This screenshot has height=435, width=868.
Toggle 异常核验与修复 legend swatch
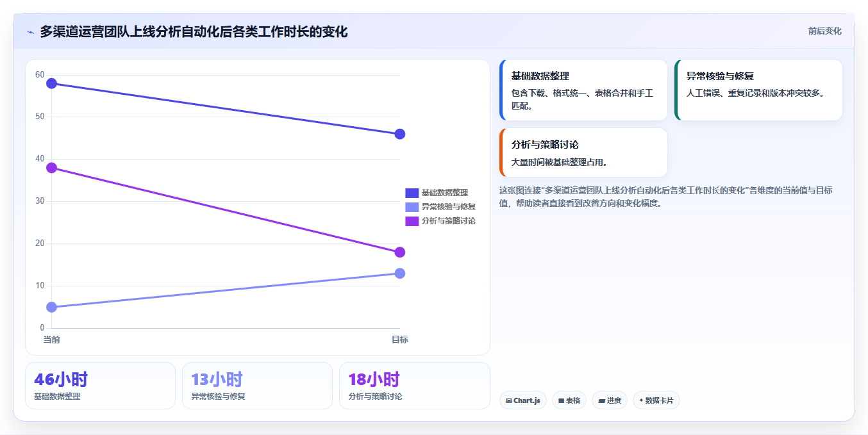pyautogui.click(x=412, y=207)
